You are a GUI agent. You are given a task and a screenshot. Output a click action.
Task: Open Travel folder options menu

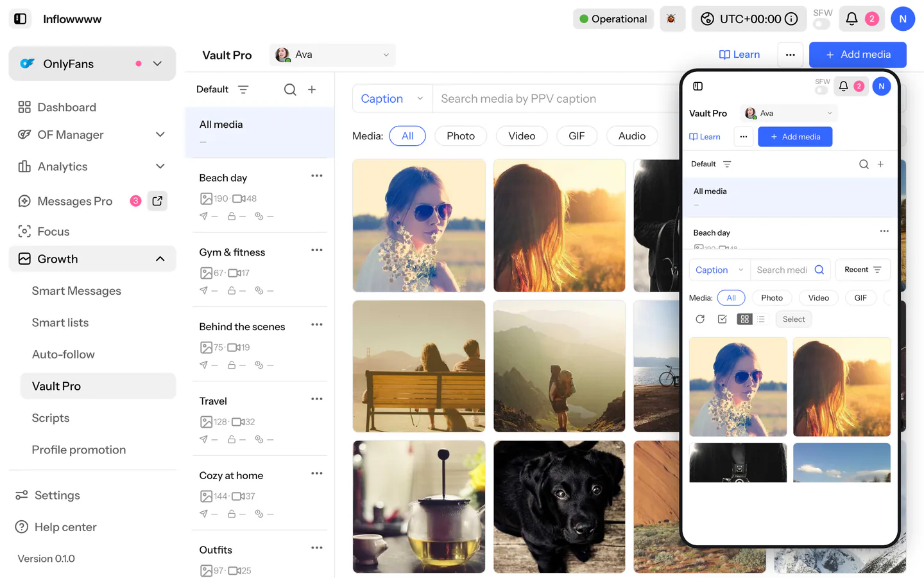(x=317, y=399)
